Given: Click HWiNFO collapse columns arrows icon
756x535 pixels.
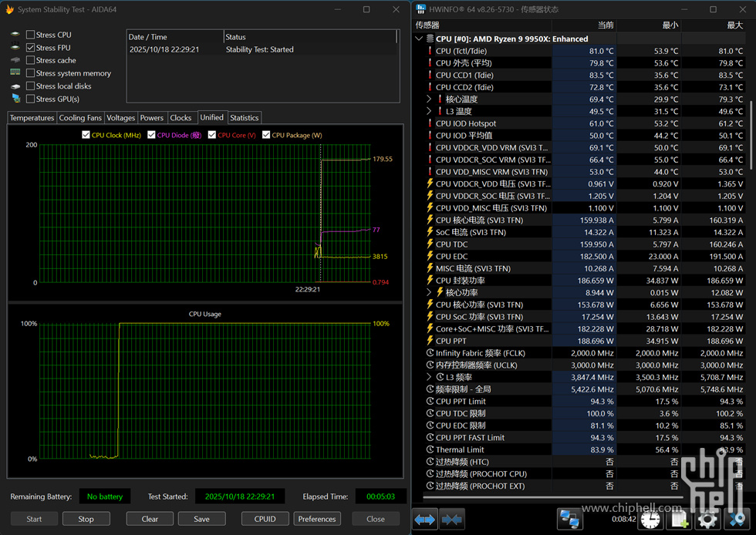Looking at the screenshot, I should [x=452, y=520].
